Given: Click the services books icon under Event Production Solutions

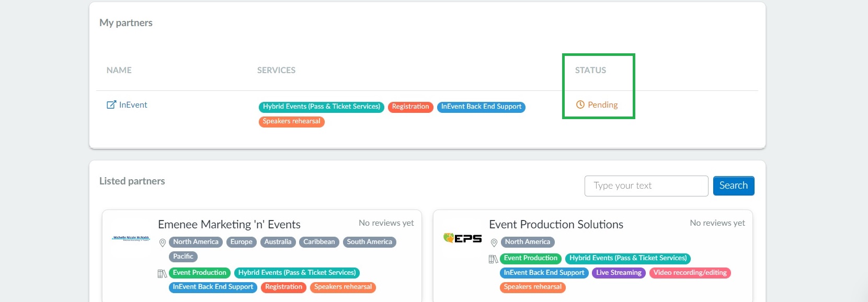Looking at the screenshot, I should (x=493, y=259).
